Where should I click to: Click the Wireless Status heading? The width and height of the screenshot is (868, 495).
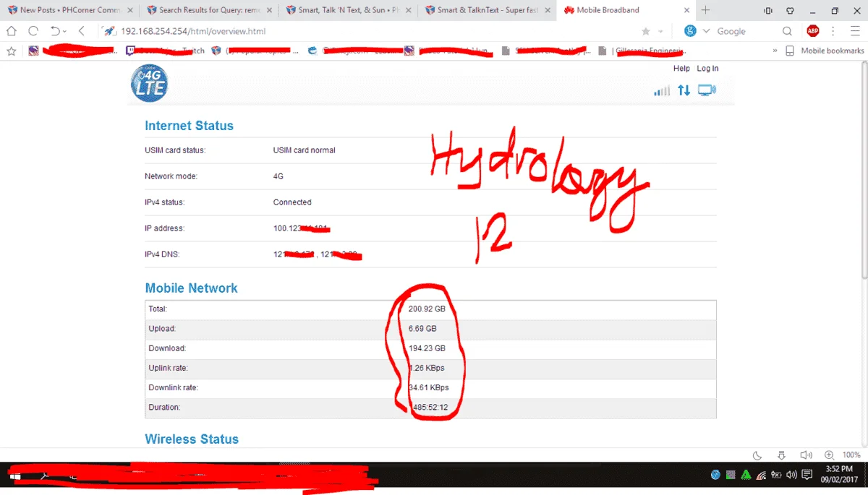(192, 439)
